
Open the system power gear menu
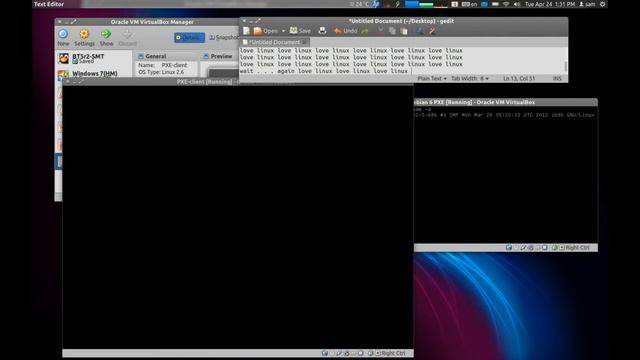[x=602, y=4]
